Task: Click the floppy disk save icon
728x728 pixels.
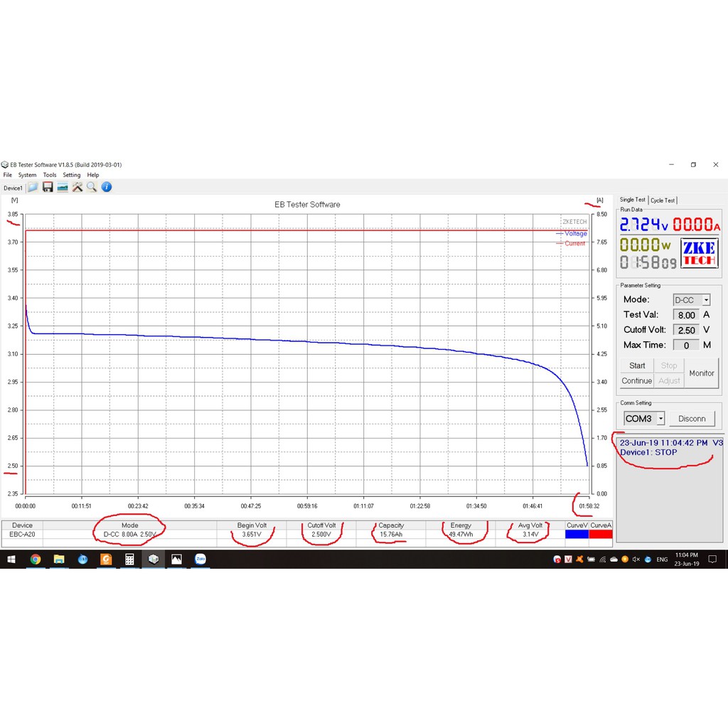Action: click(x=48, y=187)
